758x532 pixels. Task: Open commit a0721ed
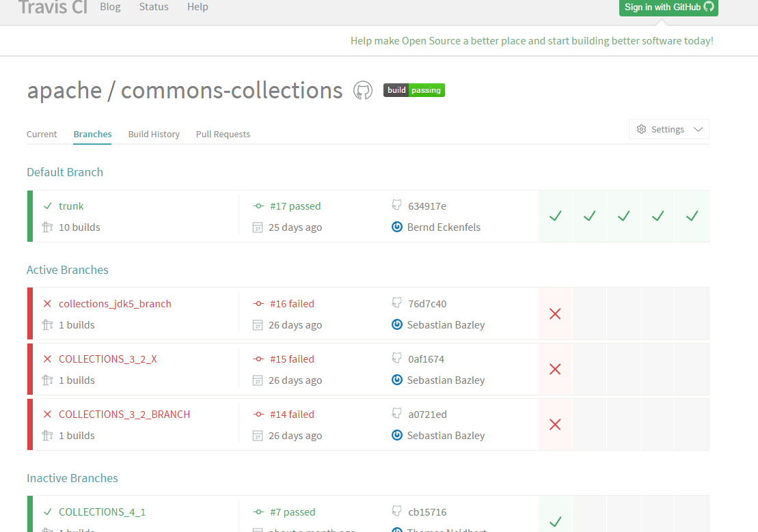coord(427,414)
